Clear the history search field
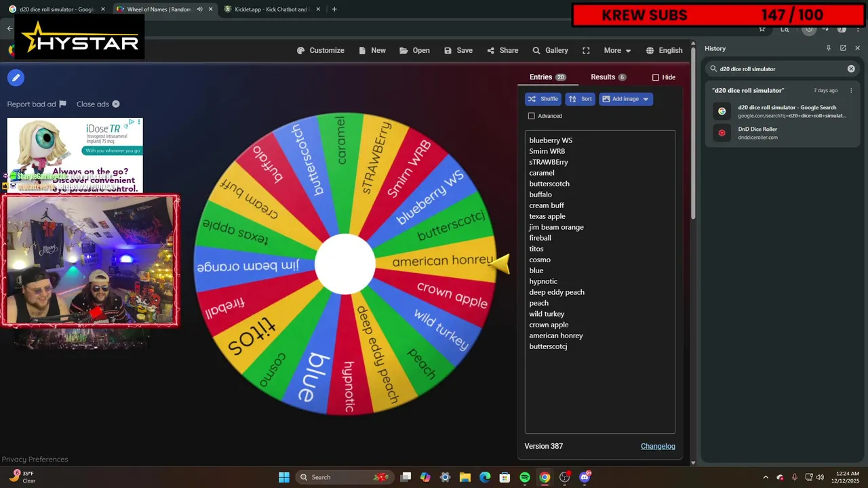 [851, 68]
